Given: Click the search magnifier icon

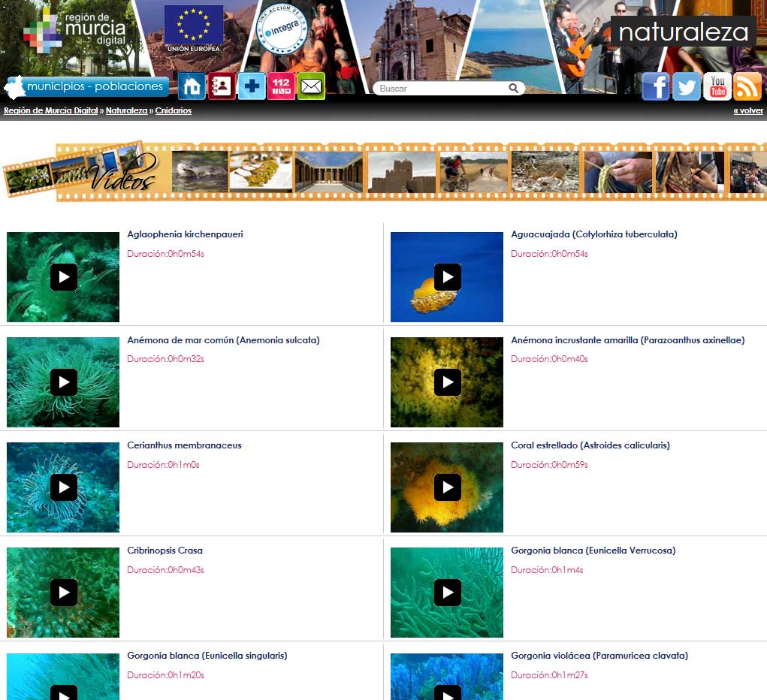Looking at the screenshot, I should pyautogui.click(x=514, y=89).
